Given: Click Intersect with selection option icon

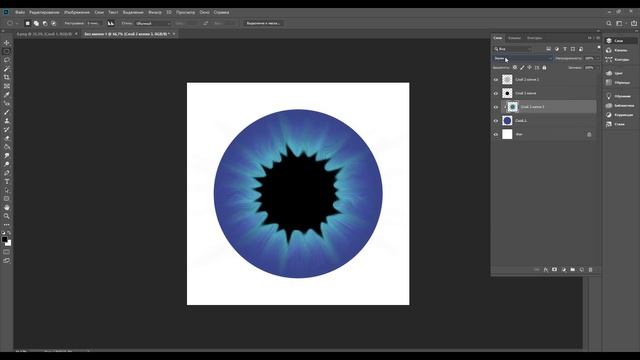Looking at the screenshot, I should [x=53, y=23].
